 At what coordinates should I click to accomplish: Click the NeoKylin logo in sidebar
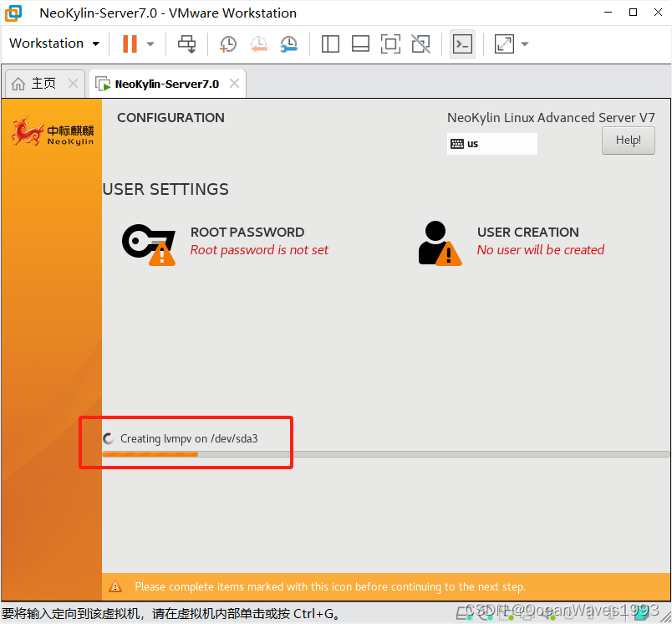point(52,131)
